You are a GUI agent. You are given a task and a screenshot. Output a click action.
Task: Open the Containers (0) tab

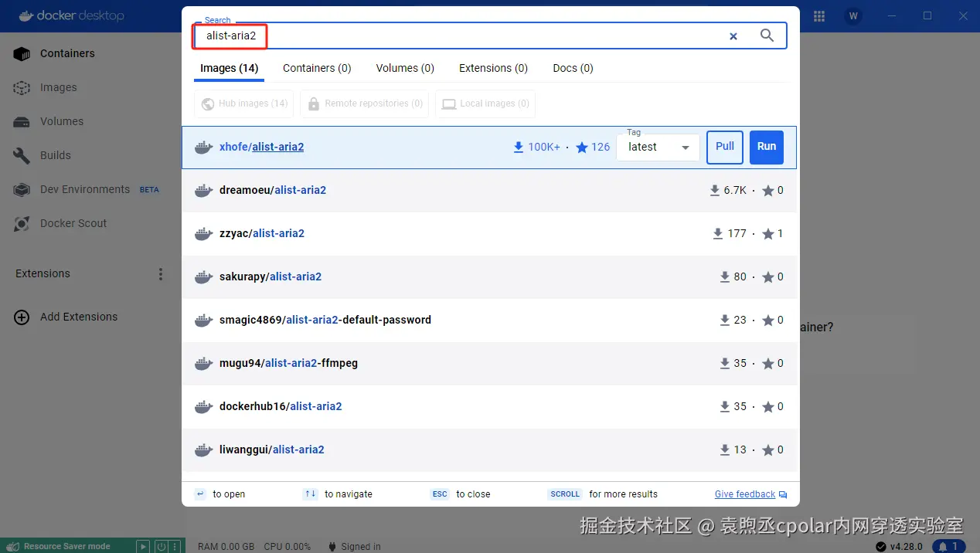(x=317, y=68)
